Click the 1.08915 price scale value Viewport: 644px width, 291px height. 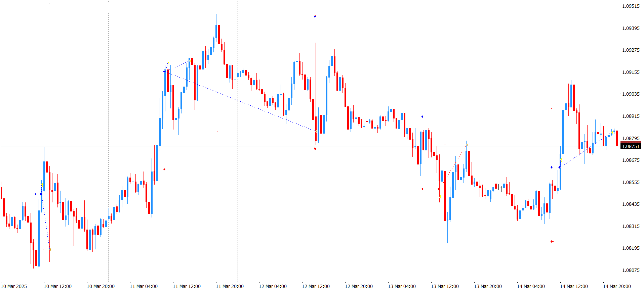pos(631,116)
